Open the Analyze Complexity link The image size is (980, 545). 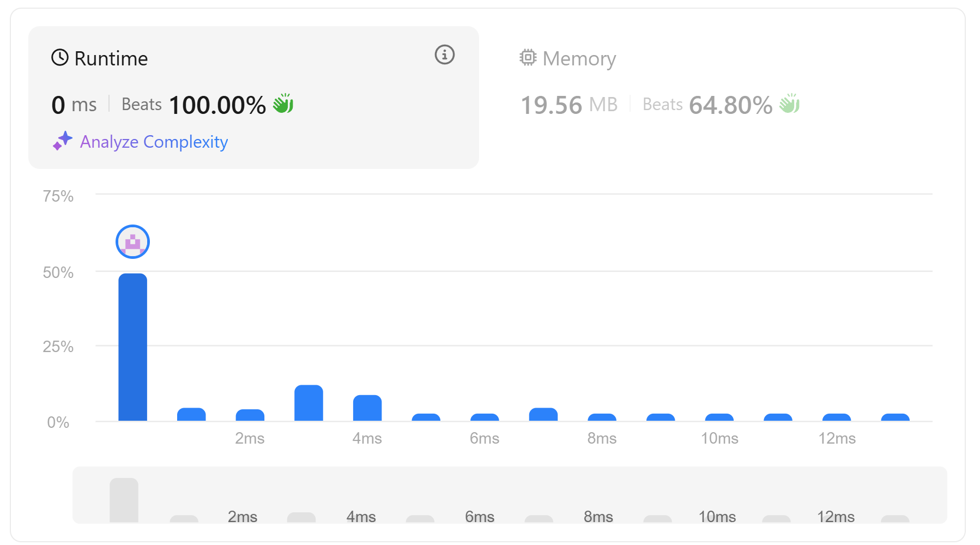[154, 142]
